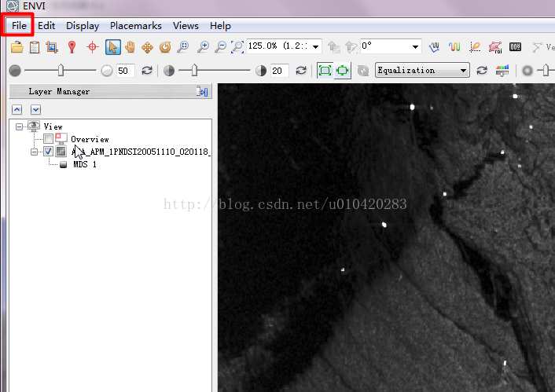Uncheck the ASA_APM layer checkbox

48,152
